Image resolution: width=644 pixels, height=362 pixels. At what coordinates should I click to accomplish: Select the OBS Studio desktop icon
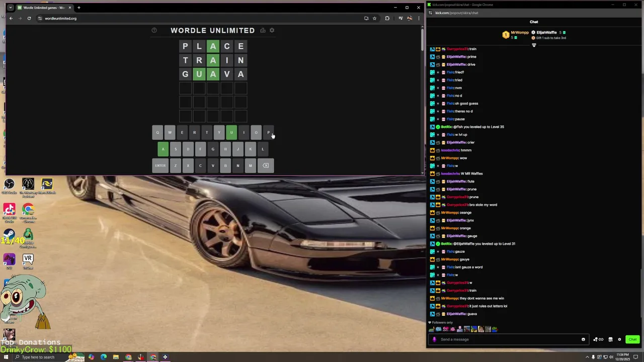pyautogui.click(x=9, y=186)
